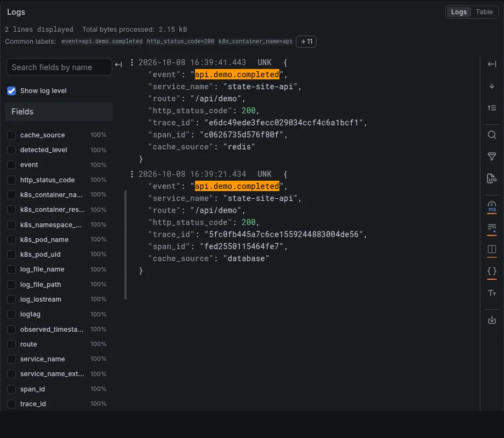Check the event field checkbox
Viewport: 504px width, 438px height.
coord(12,165)
